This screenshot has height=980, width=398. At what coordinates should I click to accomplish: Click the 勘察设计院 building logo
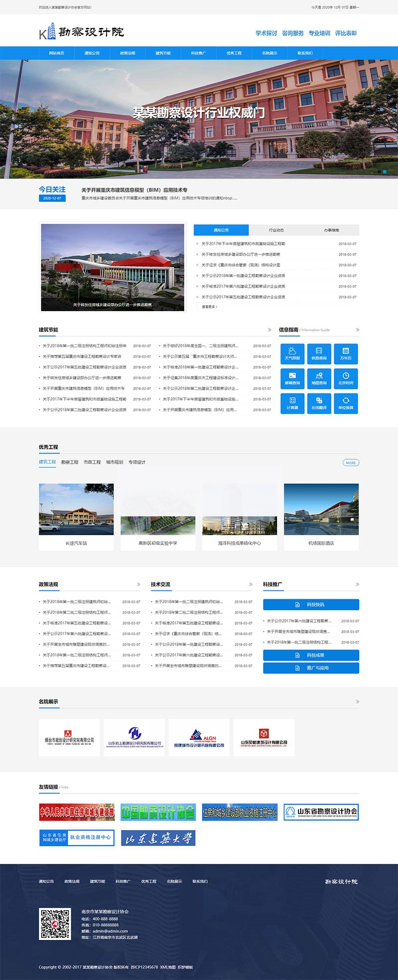(x=82, y=31)
